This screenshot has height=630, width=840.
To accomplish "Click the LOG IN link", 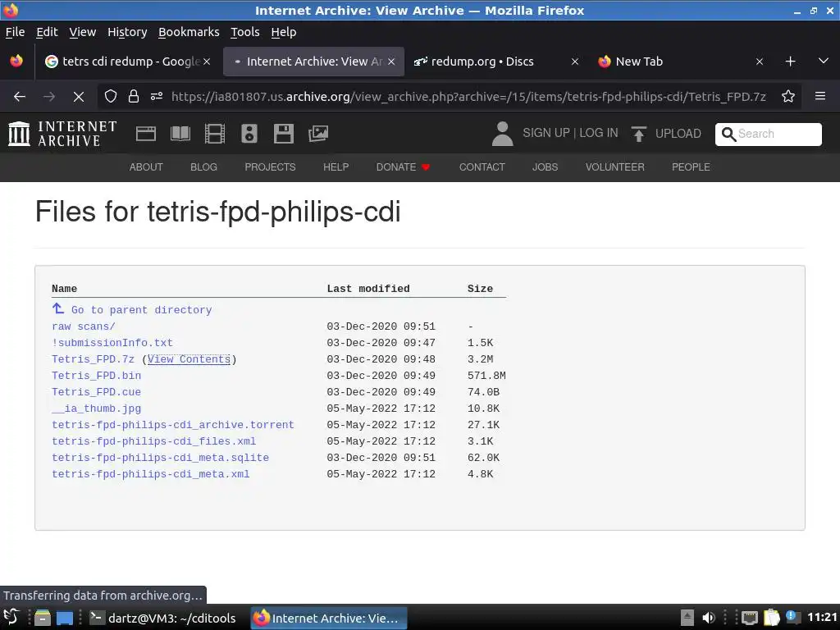I will 598,133.
